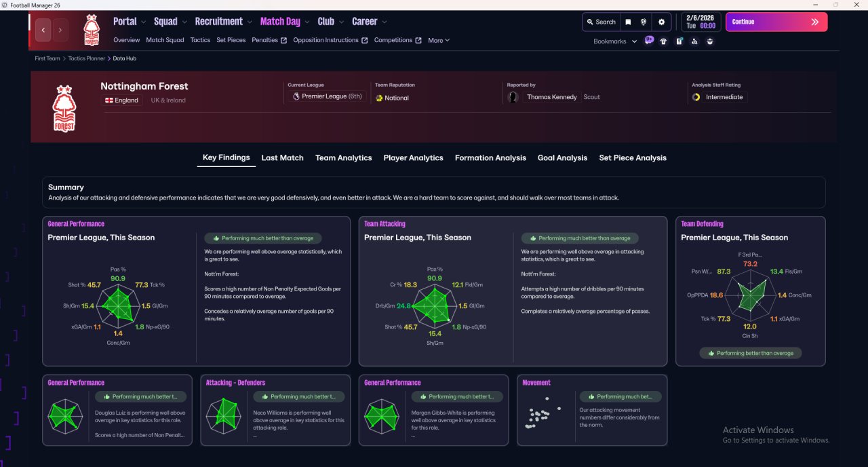Open the Morgan Gibbs-White performance card

[433, 410]
